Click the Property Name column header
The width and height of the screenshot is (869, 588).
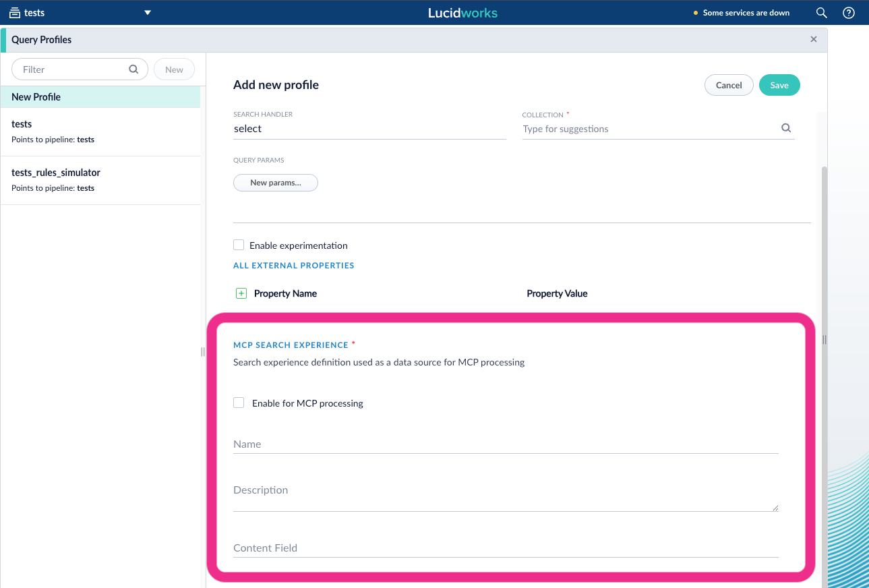[285, 293]
